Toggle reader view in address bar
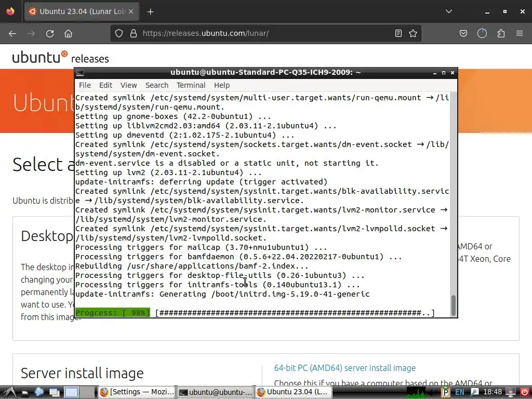The height and width of the screenshot is (399, 532). point(398,33)
